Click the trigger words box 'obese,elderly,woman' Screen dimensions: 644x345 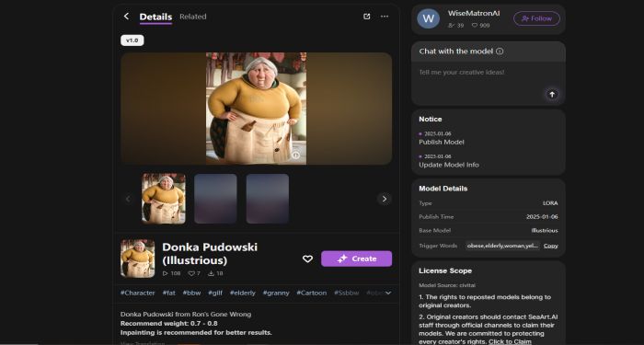502,246
